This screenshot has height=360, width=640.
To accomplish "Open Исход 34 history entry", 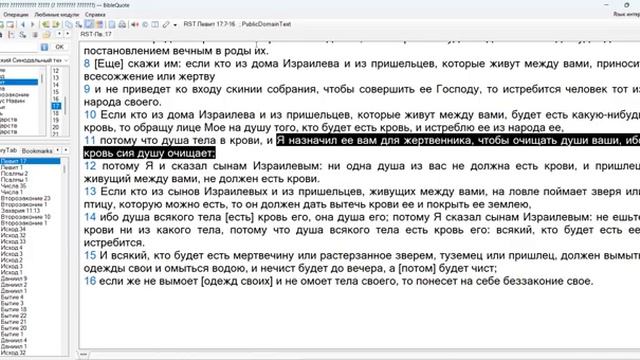I will coord(13,229).
